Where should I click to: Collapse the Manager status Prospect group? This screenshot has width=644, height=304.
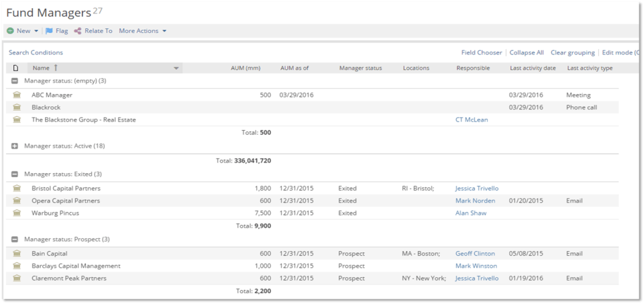pos(15,240)
